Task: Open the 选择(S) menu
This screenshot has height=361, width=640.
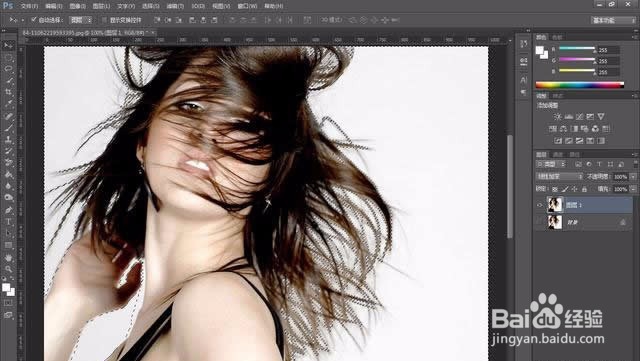Action: click(x=150, y=7)
